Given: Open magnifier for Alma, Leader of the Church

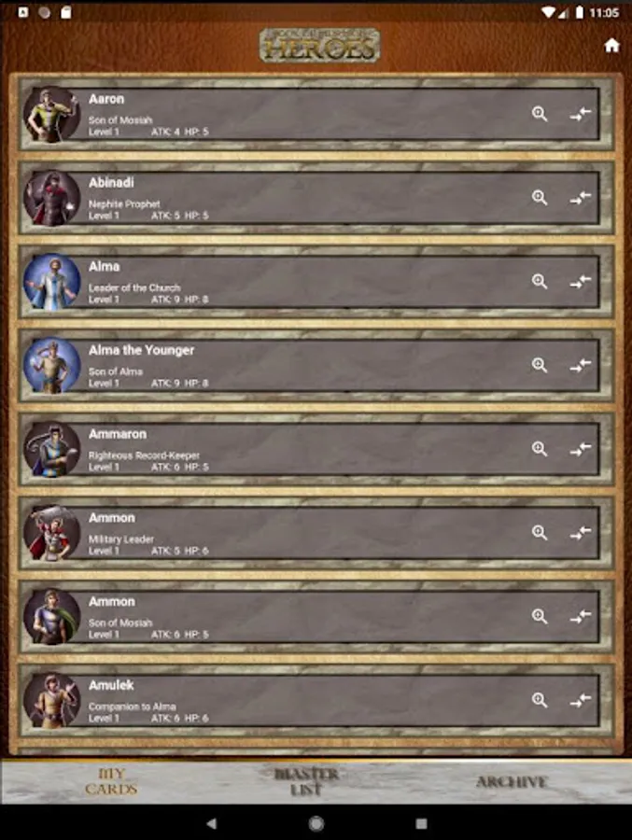Looking at the screenshot, I should 540,281.
